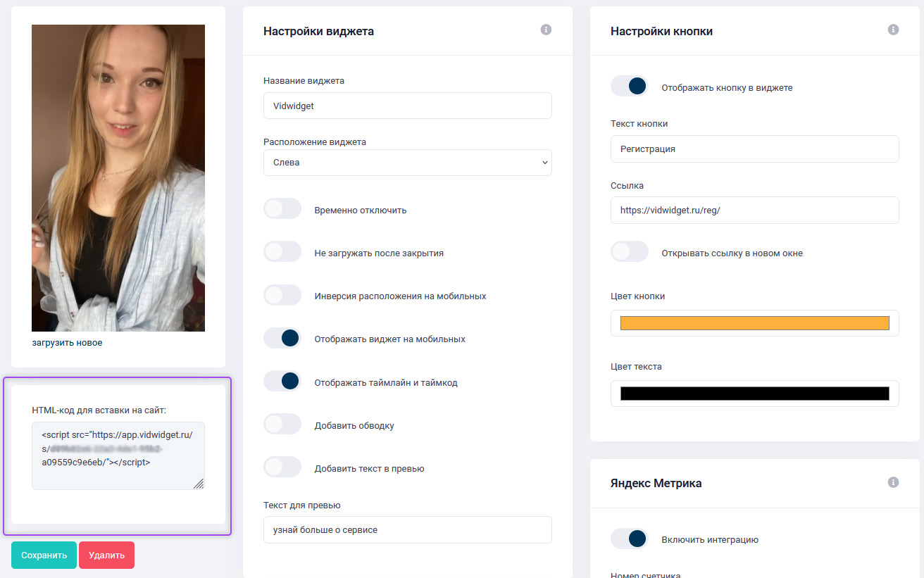Click the Настройки кнопки heading text
The width and height of the screenshot is (924, 578).
pos(661,31)
